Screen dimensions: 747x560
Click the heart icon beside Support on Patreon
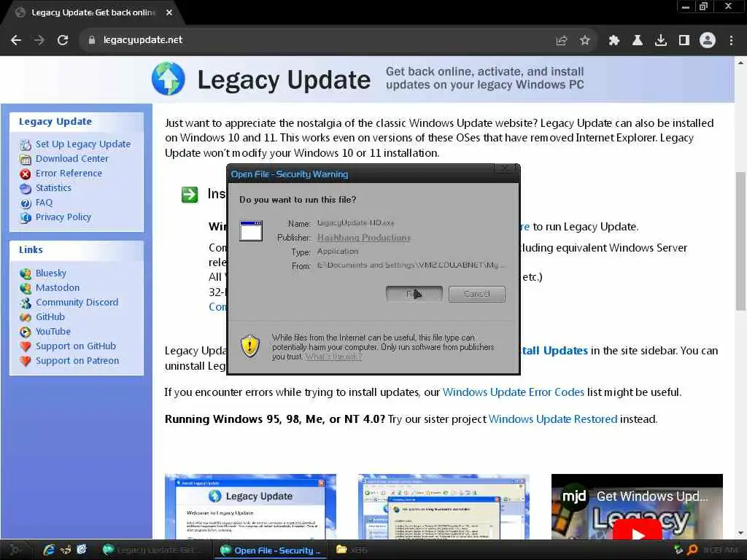26,362
